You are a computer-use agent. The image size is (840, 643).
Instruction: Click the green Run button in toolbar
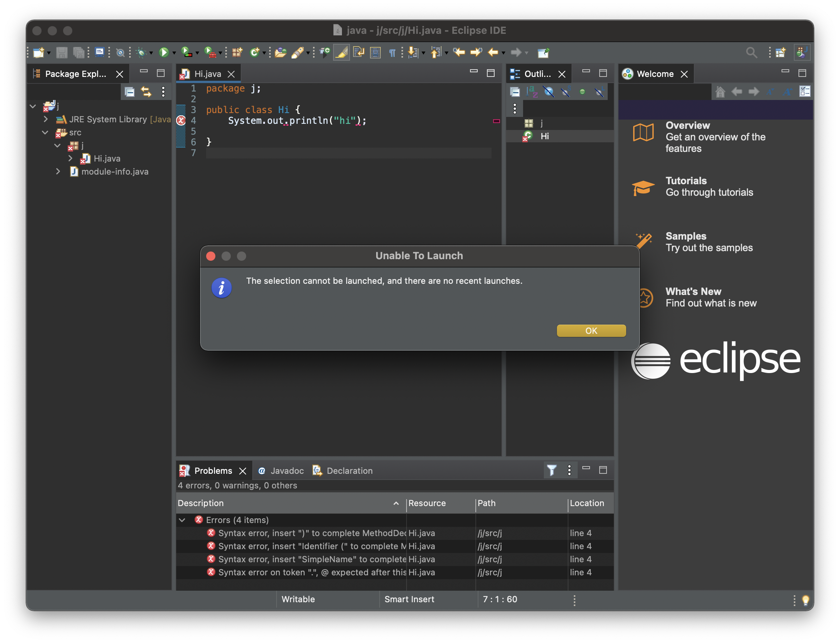coord(164,52)
